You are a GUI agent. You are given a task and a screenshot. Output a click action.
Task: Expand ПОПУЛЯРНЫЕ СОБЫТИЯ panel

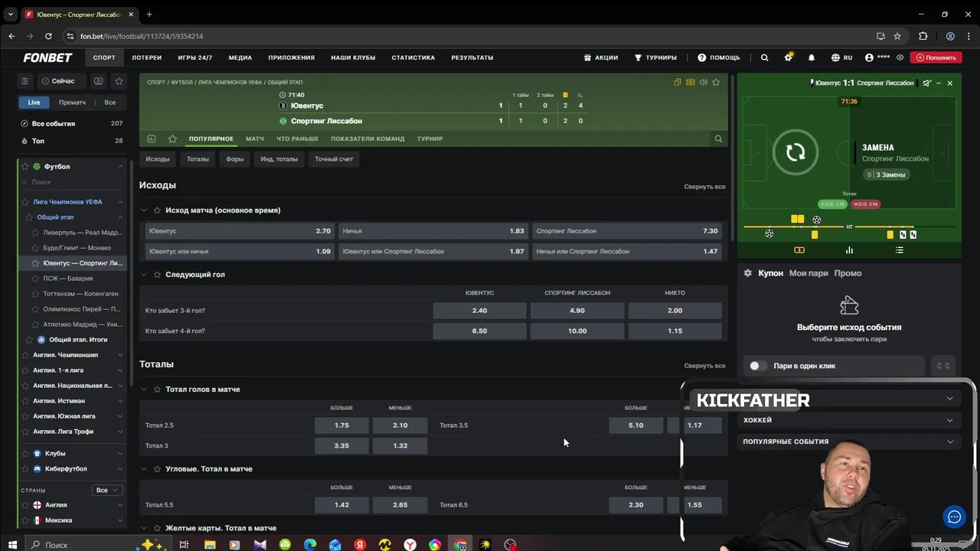tap(850, 442)
